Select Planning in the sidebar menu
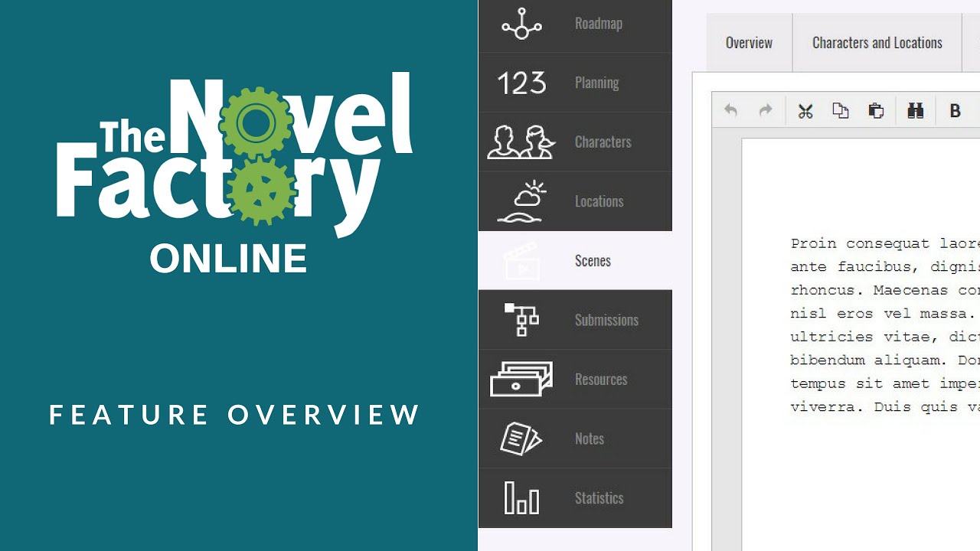Screen dimensions: 980x551 pos(596,83)
